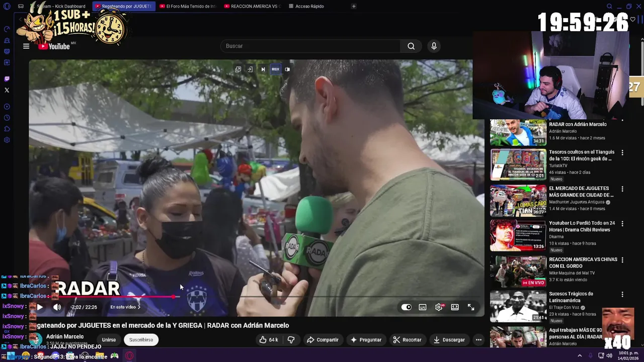
Task: Go to YouTube home via logo
Action: [54, 46]
